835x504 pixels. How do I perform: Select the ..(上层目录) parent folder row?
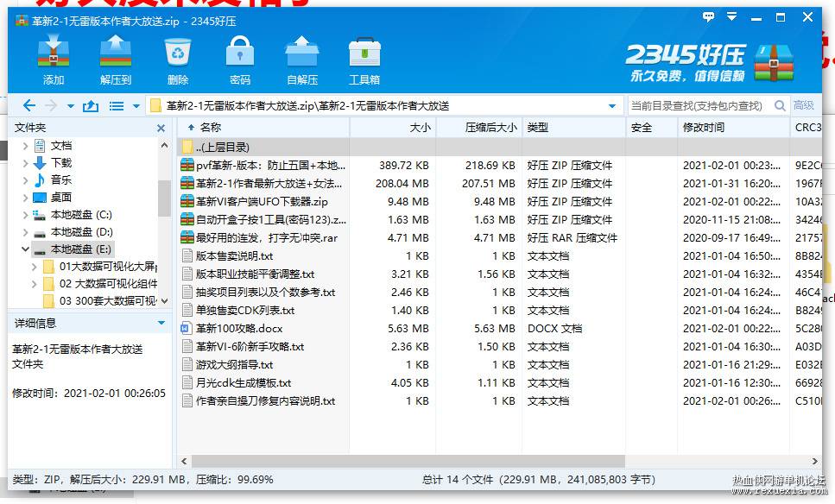click(x=499, y=147)
